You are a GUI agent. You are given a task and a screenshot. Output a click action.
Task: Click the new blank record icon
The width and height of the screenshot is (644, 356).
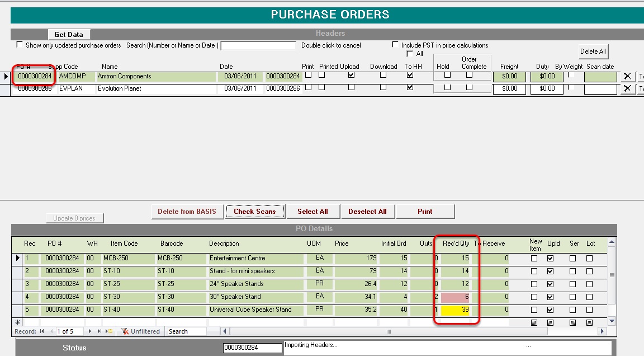click(x=109, y=331)
